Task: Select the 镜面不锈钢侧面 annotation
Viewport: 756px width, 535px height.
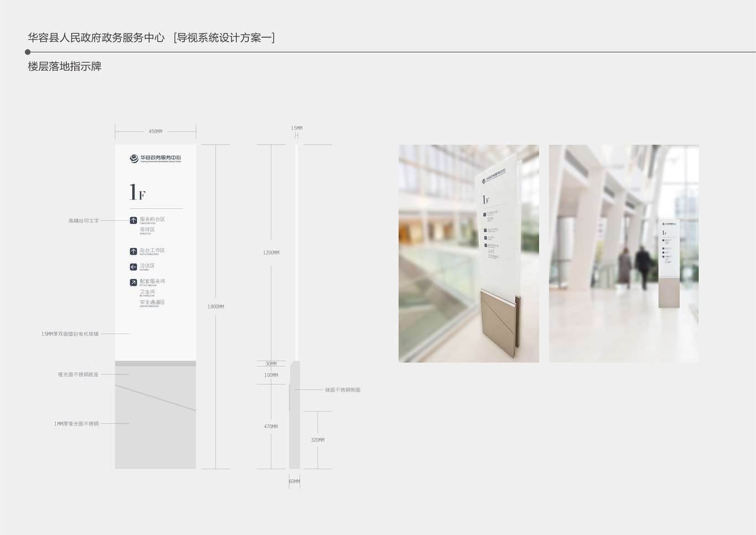Action: pyautogui.click(x=343, y=390)
